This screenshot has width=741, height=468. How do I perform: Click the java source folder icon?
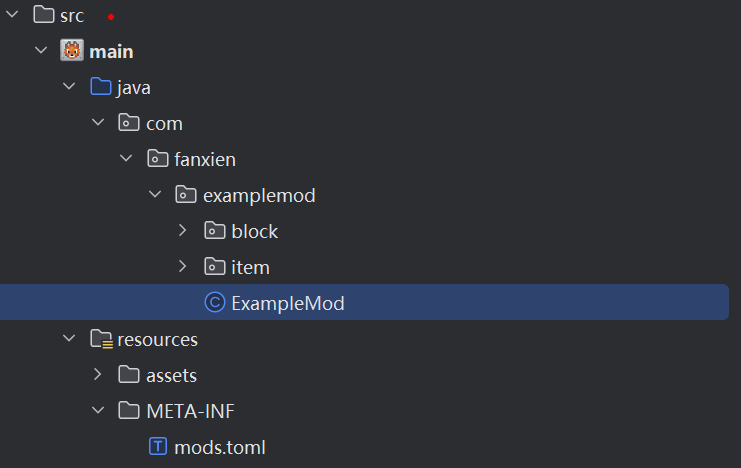[x=100, y=87]
